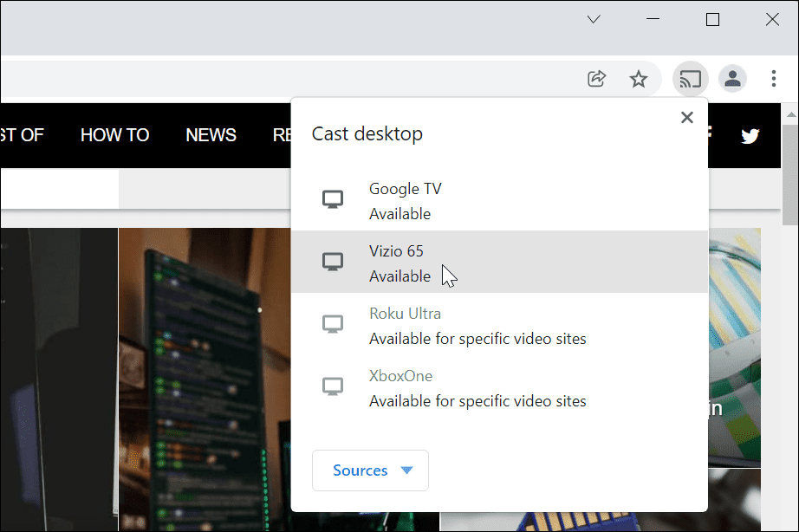Image resolution: width=799 pixels, height=532 pixels.
Task: Go to the NEWS section
Action: 211,135
